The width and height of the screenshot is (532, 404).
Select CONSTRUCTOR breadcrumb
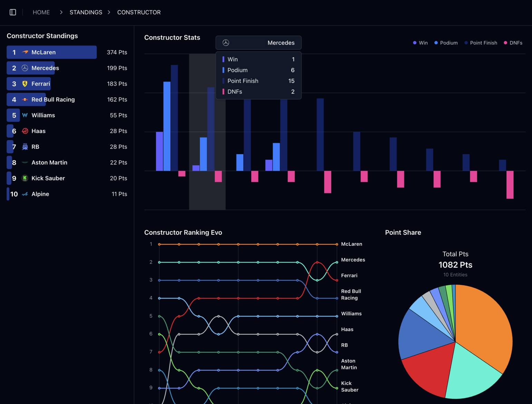point(139,12)
